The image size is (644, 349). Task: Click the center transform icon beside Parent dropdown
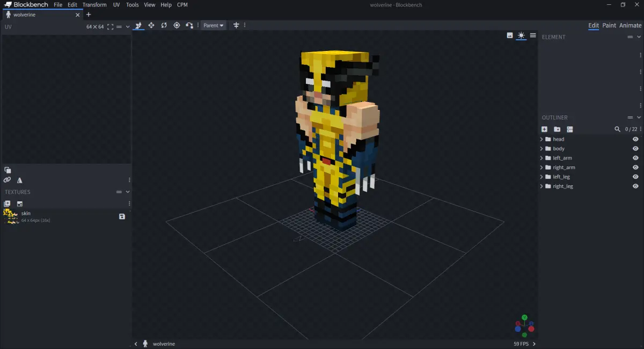[236, 25]
